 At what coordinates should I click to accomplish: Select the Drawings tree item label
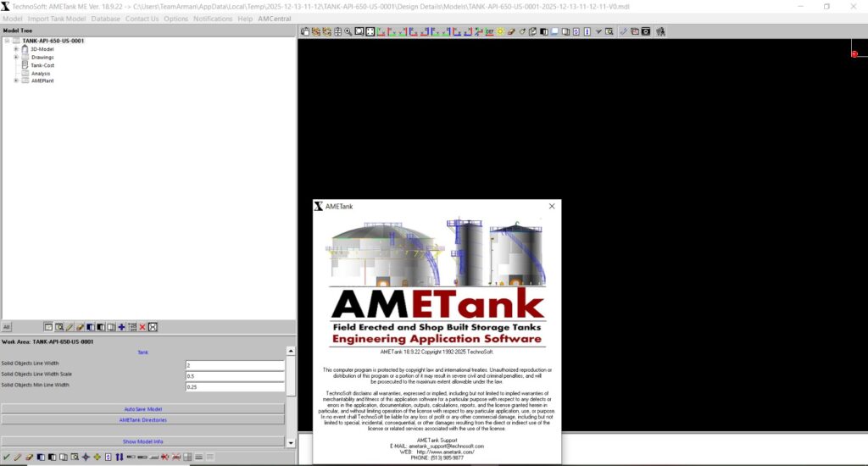coord(42,57)
